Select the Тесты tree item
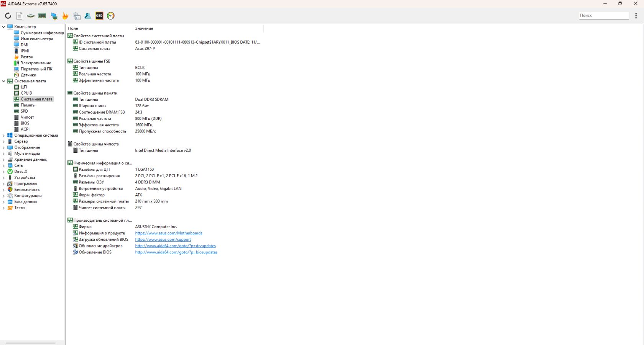 (x=20, y=208)
